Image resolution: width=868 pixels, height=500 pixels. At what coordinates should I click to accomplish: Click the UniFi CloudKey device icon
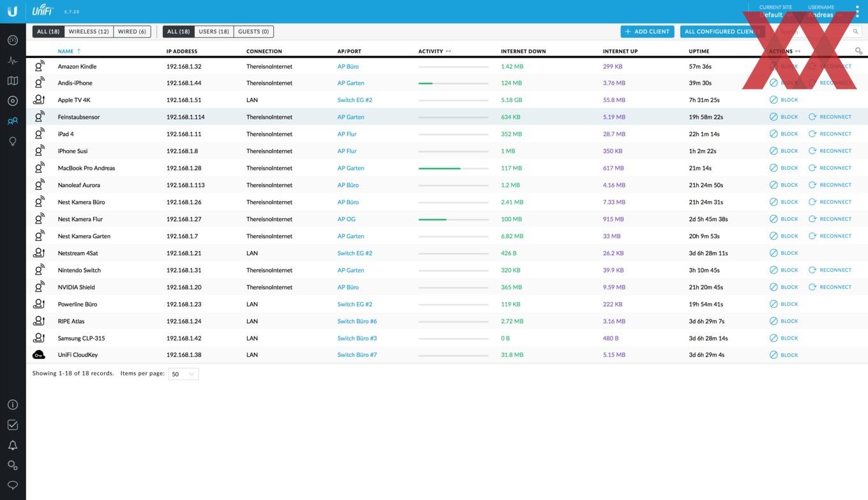39,355
